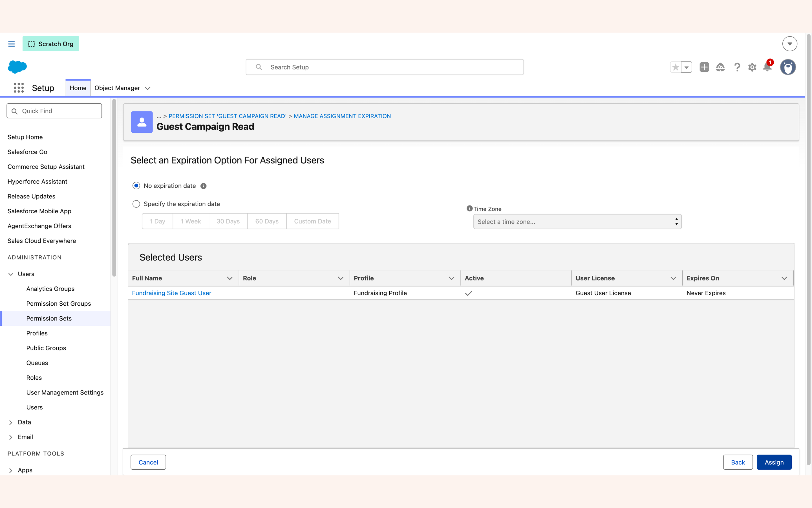Open Permission Set Groups in sidebar
The height and width of the screenshot is (508, 812).
(x=59, y=304)
